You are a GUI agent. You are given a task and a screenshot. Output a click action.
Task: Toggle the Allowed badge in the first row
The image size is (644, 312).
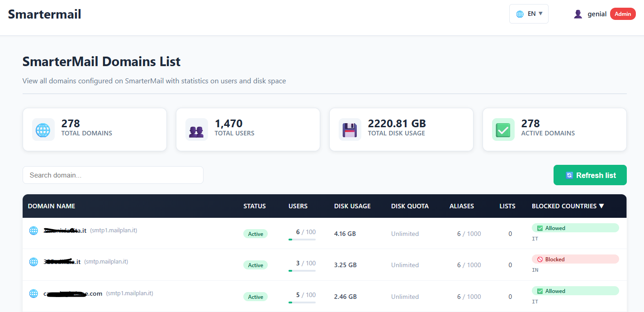pos(575,228)
